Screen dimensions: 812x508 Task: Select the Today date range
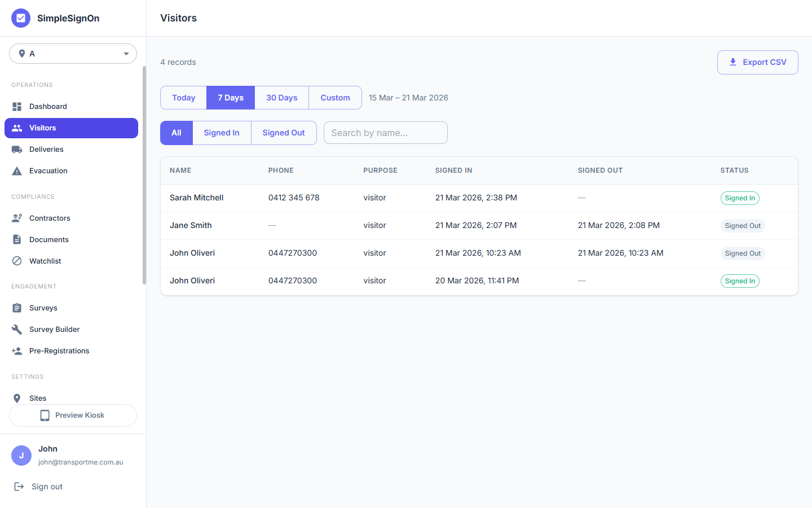click(184, 98)
